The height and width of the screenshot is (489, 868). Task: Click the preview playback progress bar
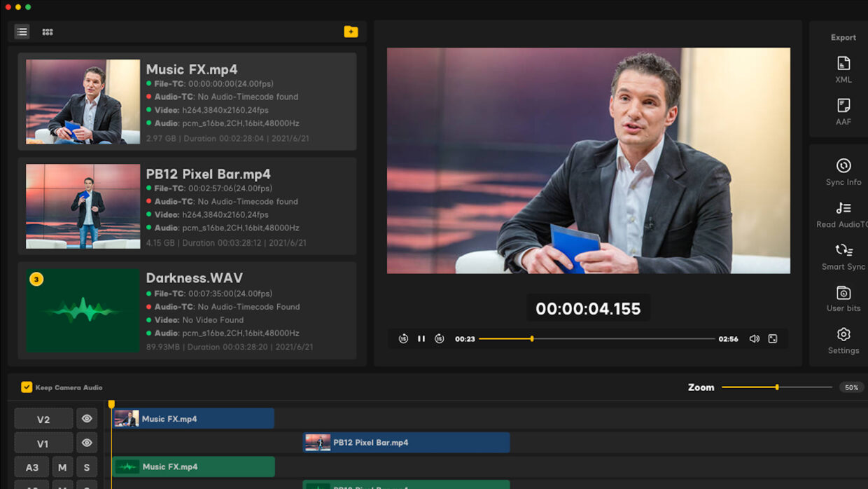point(597,338)
